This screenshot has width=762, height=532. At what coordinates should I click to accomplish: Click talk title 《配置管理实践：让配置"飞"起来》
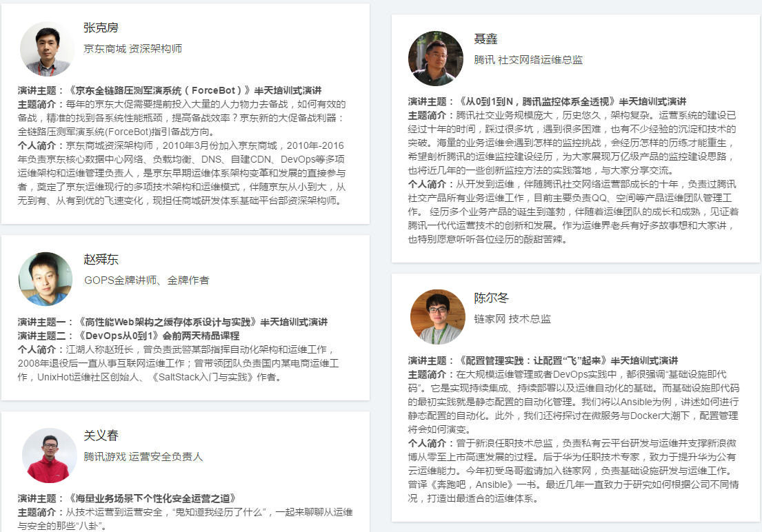point(532,360)
